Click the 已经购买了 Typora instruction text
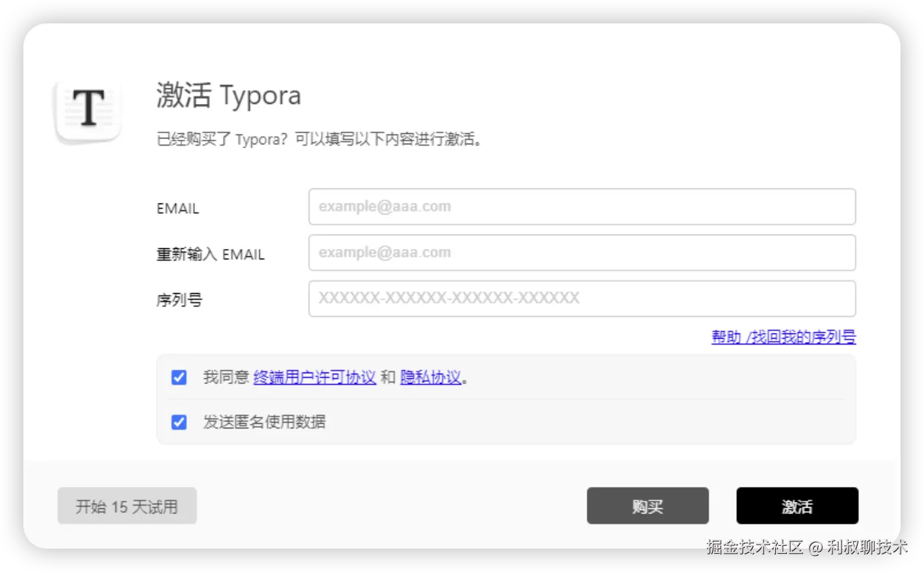Image resolution: width=924 pixels, height=572 pixels. (x=320, y=139)
